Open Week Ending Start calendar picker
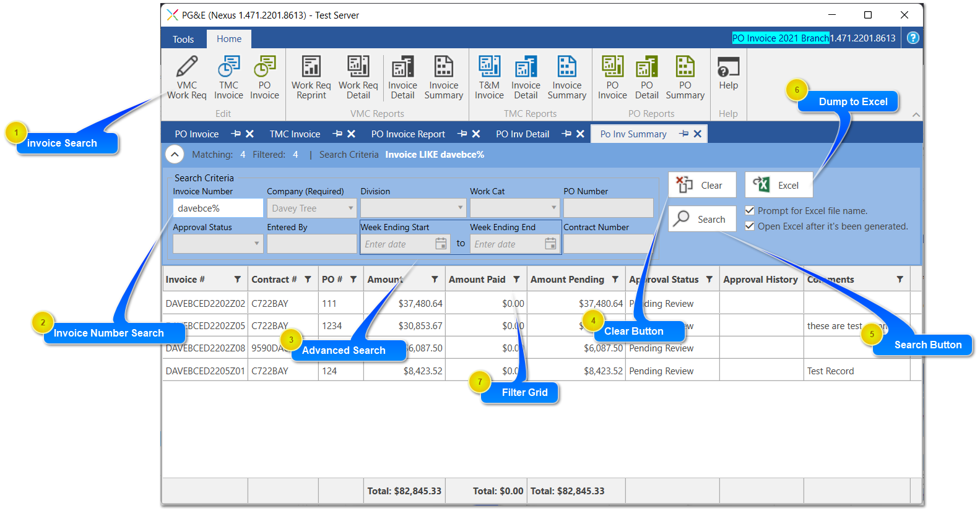 (441, 244)
